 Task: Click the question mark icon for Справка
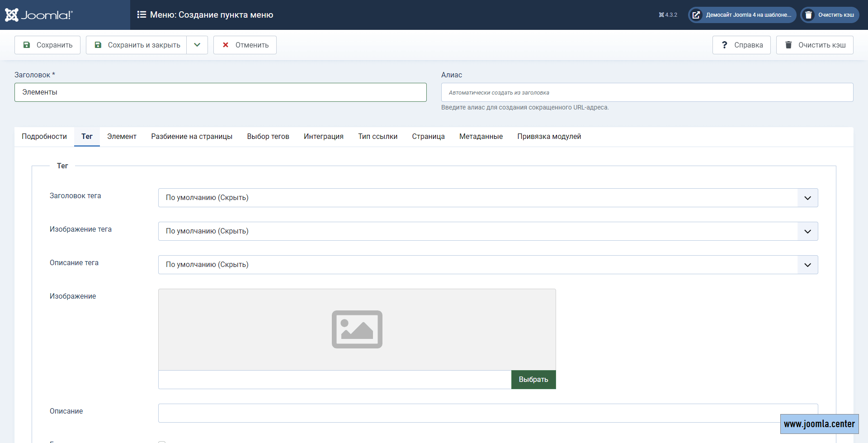point(725,45)
